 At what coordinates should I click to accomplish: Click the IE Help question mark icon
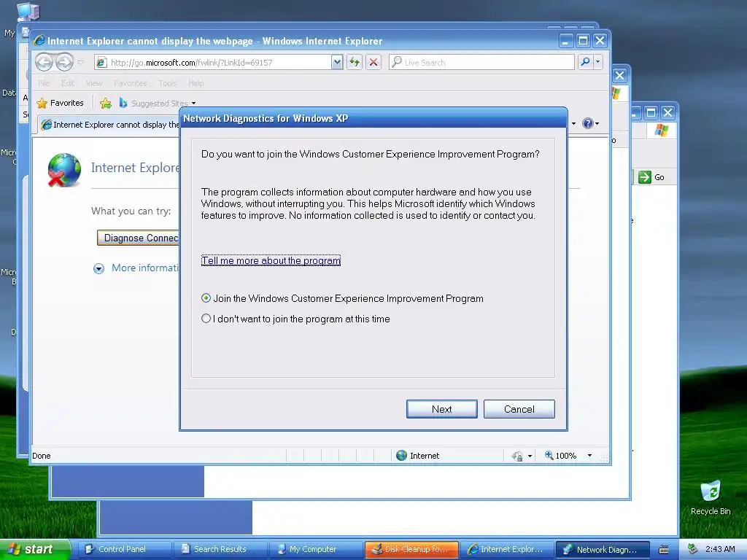587,123
